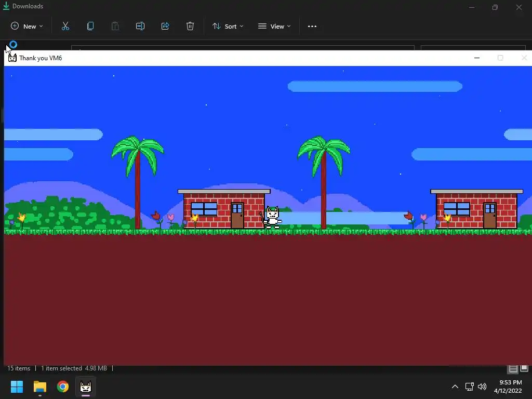
Task: Click the Paste clipboard icon
Action: tap(115, 26)
